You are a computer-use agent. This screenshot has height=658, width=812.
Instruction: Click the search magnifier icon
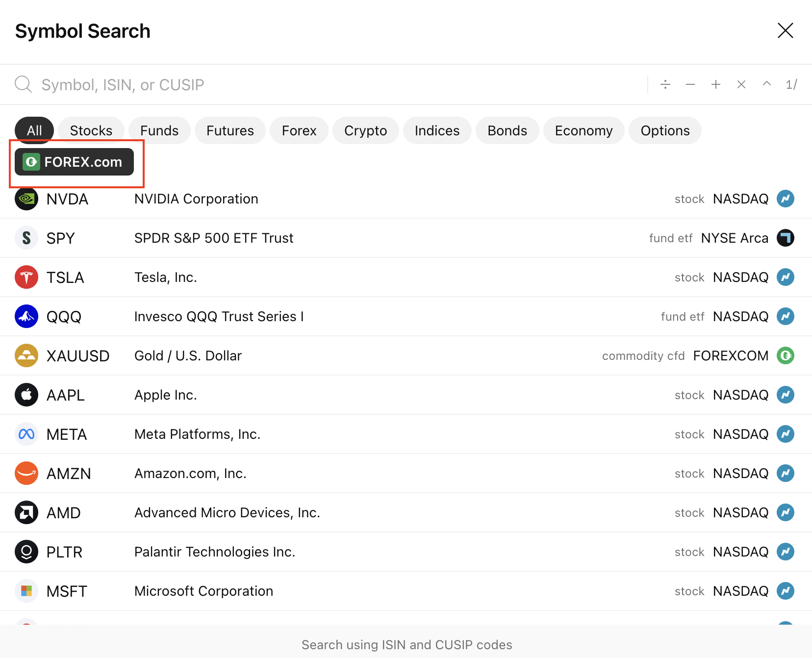pos(23,84)
